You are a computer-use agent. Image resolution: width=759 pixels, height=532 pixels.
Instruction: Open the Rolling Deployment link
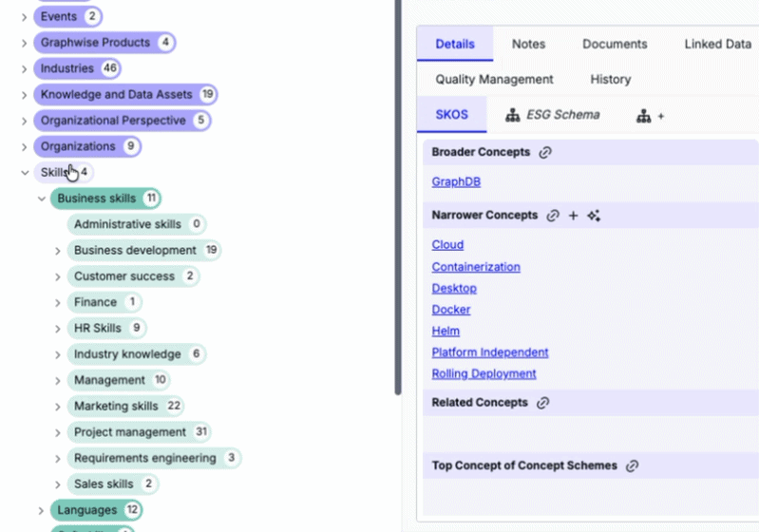pos(484,373)
